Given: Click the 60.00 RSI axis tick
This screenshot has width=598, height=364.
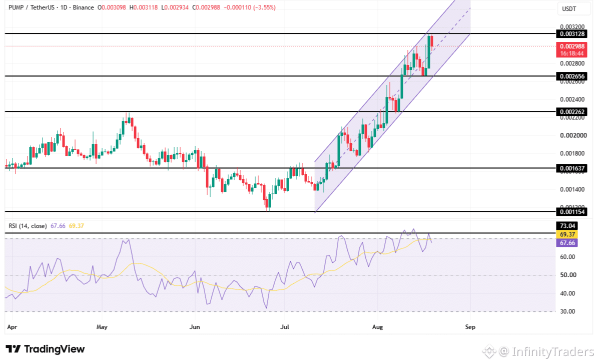Looking at the screenshot, I should (x=567, y=257).
